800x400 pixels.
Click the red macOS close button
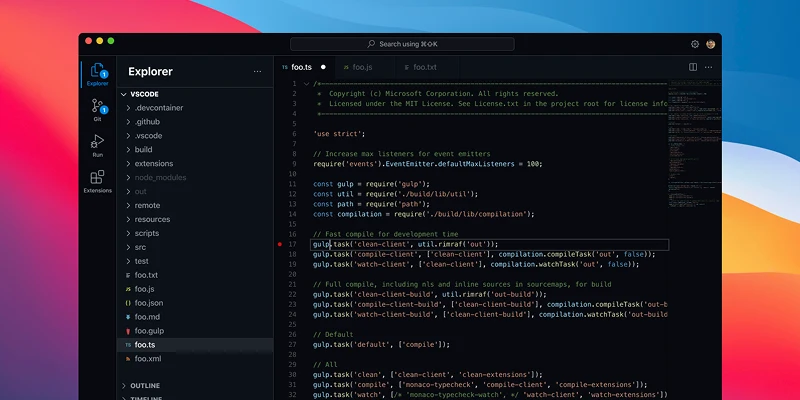88,41
